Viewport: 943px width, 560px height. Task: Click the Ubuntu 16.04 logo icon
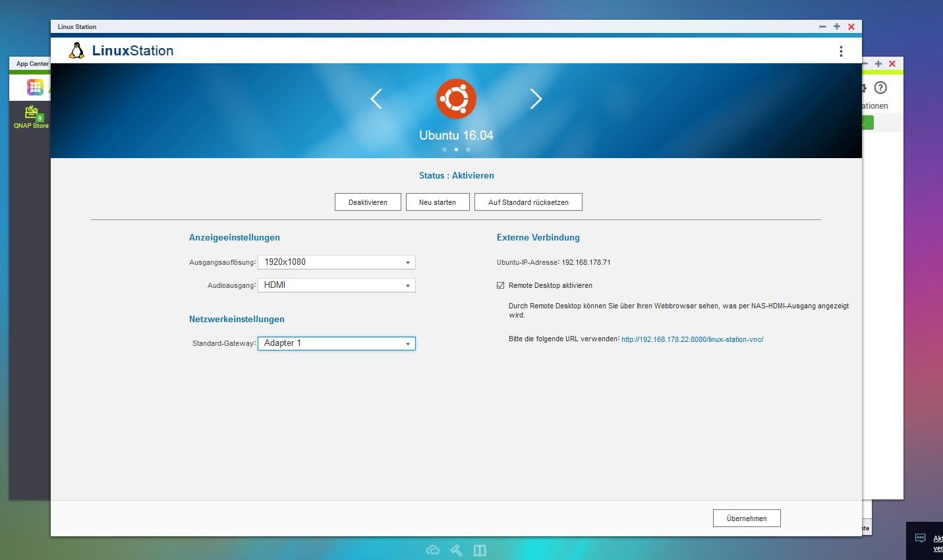(x=456, y=99)
